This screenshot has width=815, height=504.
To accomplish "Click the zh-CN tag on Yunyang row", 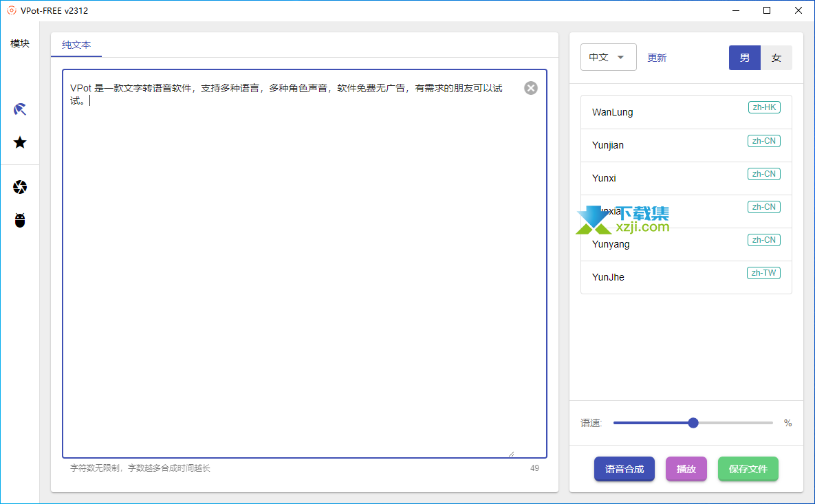I will (763, 240).
